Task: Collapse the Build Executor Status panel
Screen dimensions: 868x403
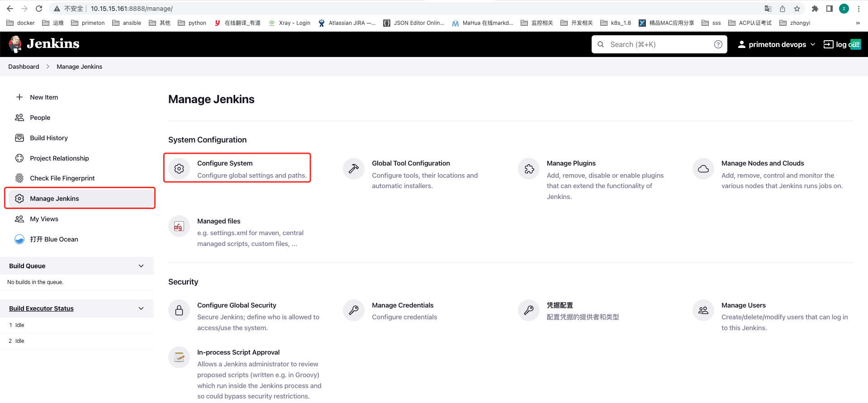Action: pos(141,308)
